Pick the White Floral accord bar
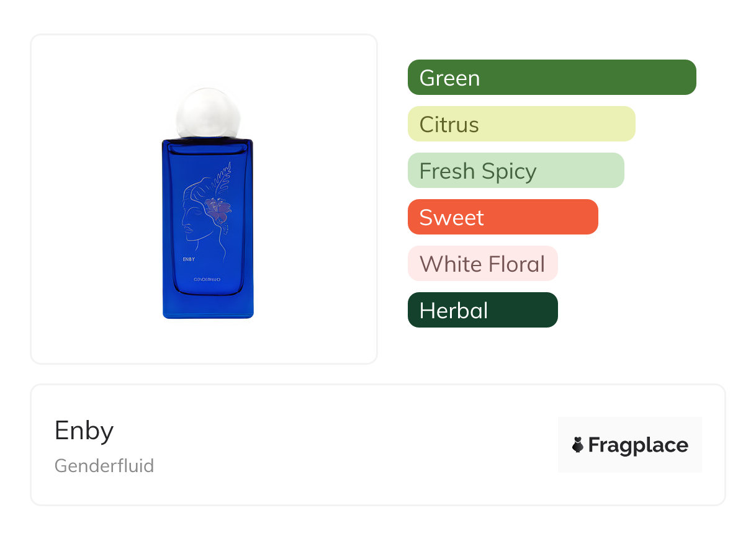This screenshot has height=536, width=756. (x=482, y=264)
